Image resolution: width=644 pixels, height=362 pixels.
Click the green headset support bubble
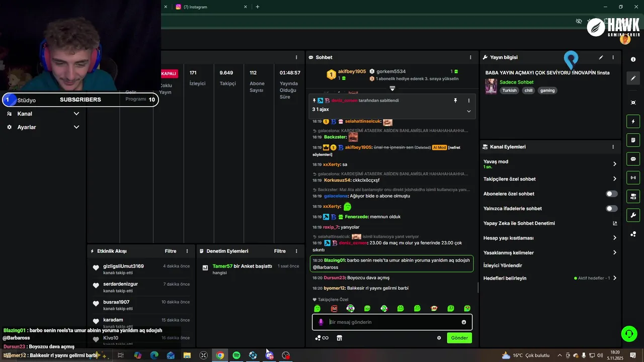click(629, 333)
